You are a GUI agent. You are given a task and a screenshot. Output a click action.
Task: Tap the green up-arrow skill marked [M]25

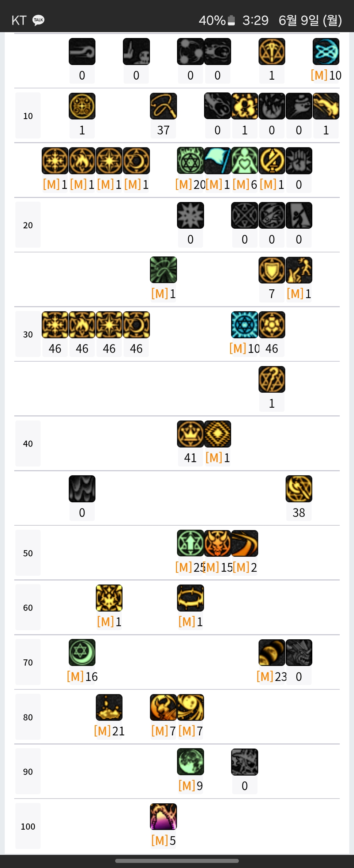(x=191, y=543)
